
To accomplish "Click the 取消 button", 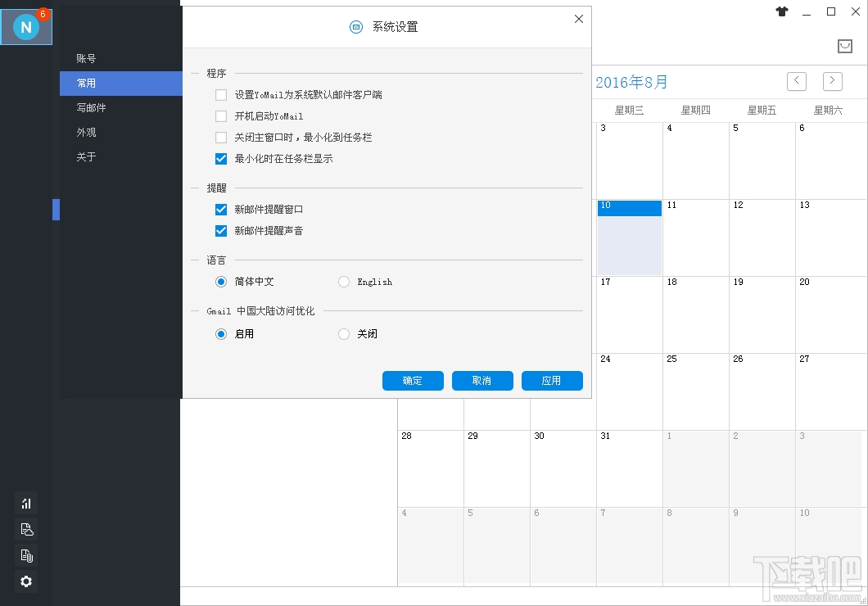I will (482, 381).
